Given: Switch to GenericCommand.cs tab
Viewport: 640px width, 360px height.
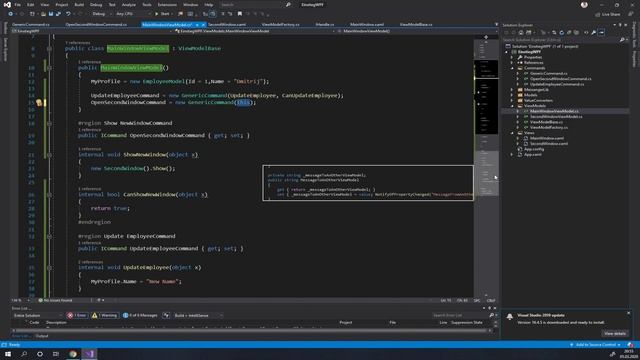Looking at the screenshot, I should coord(31,24).
